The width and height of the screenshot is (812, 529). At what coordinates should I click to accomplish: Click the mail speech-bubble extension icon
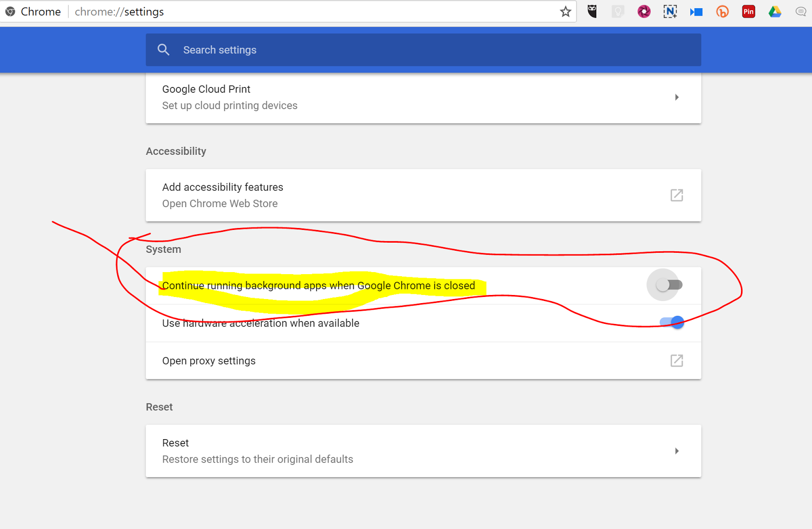pos(801,11)
